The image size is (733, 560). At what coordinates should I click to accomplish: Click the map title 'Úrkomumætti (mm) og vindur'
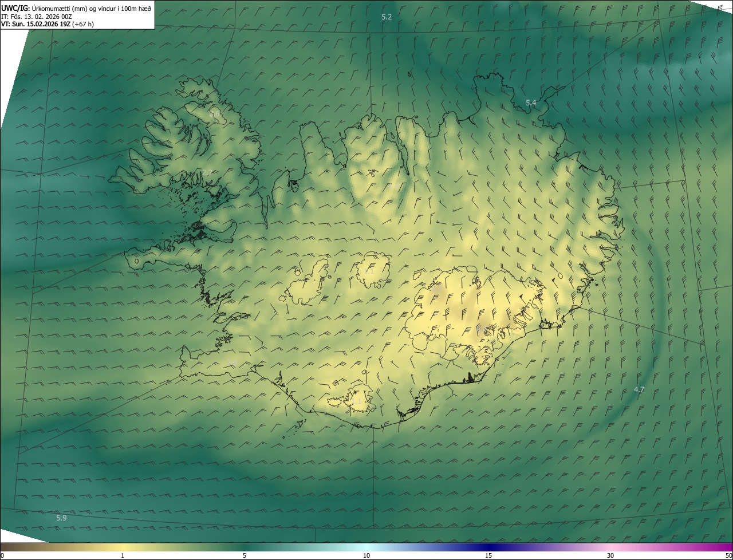(x=74, y=8)
